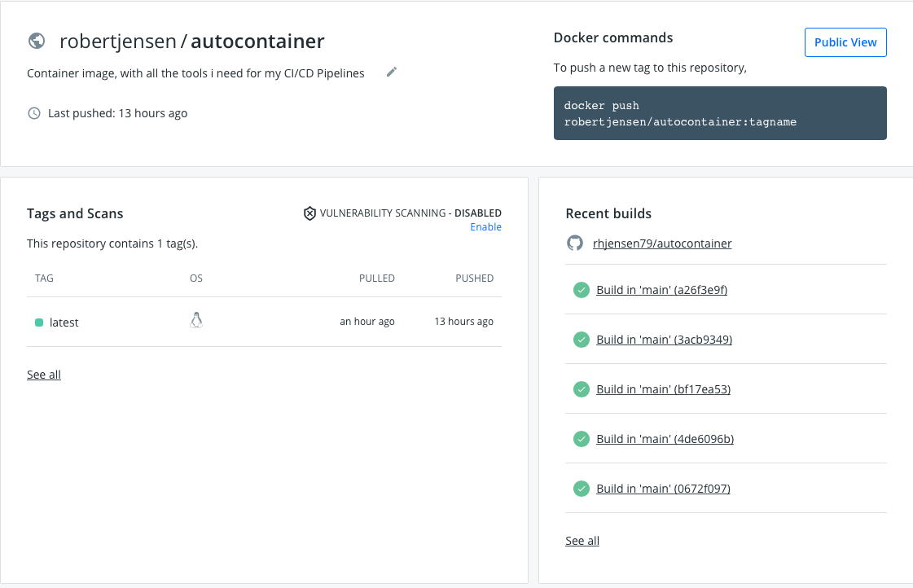Click the '13 hours ago' pushed cell
Image resolution: width=913 pixels, height=588 pixels.
pyautogui.click(x=464, y=322)
